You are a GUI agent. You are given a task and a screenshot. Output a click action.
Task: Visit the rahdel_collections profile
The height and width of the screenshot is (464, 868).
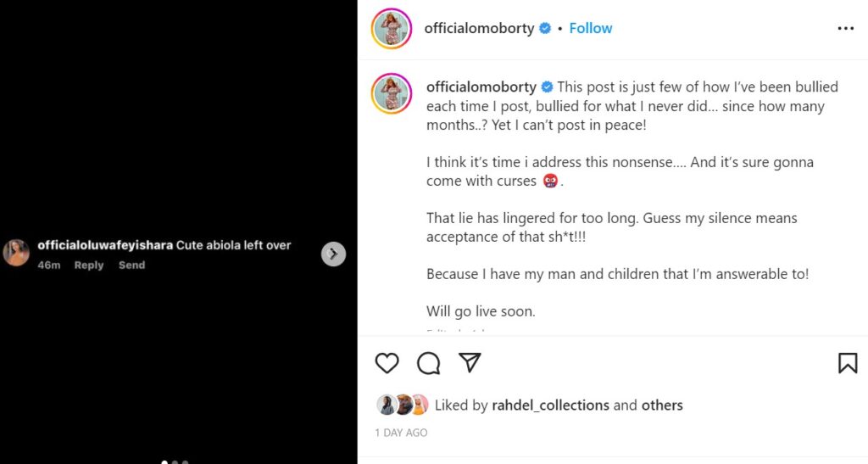tap(551, 405)
